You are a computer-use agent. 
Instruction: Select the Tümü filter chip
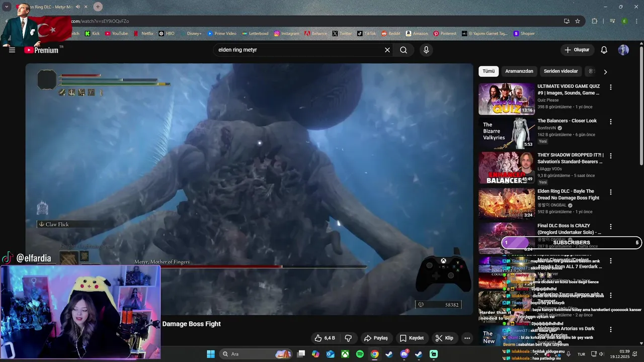point(489,71)
